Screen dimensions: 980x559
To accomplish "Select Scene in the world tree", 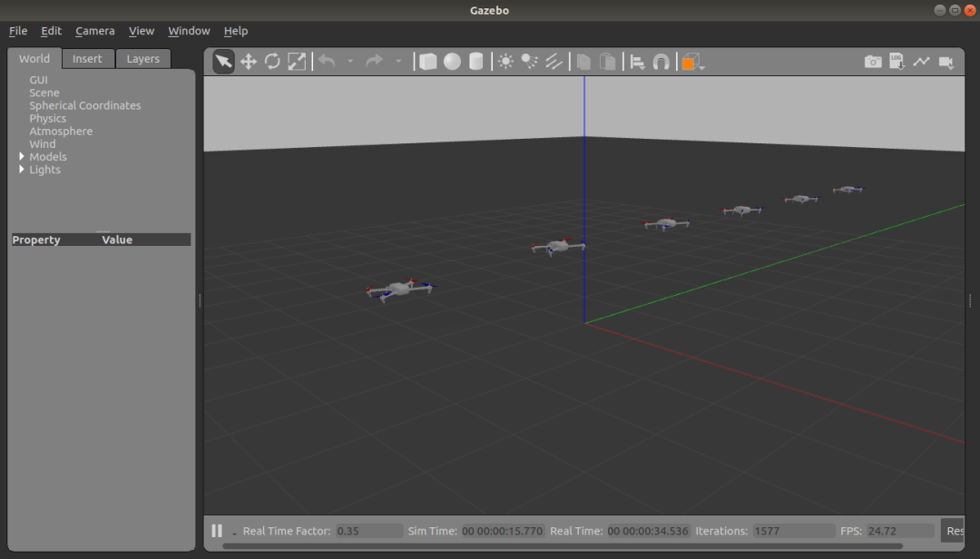I will pos(44,93).
